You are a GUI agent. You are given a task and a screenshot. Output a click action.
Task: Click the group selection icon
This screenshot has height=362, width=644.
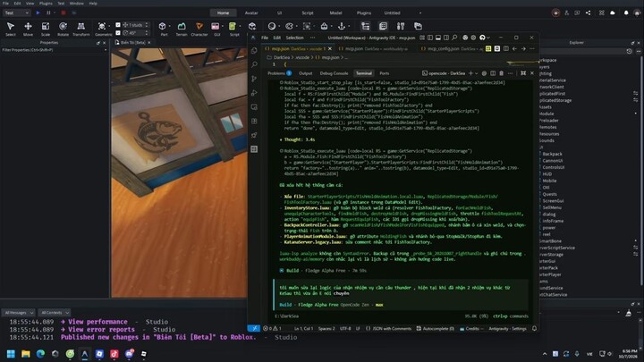point(307,26)
